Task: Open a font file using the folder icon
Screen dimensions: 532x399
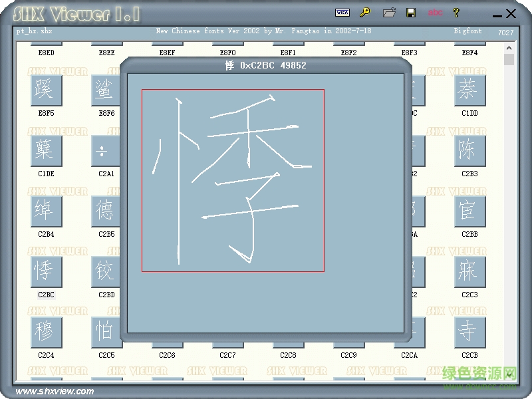Action: click(x=389, y=12)
